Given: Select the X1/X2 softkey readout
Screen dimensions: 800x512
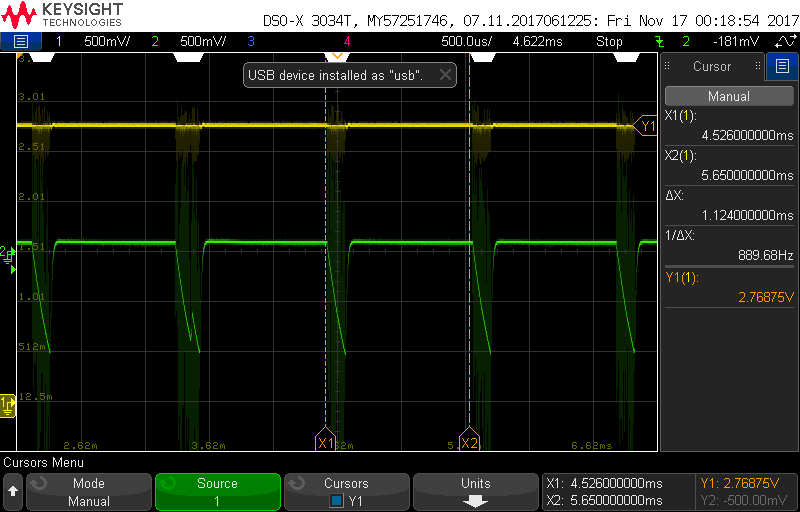Looking at the screenshot, I should click(617, 492).
